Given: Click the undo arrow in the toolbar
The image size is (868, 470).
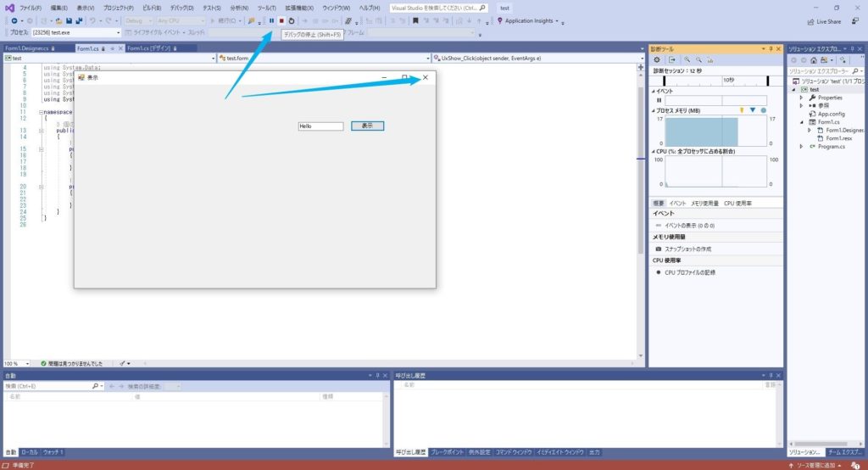Looking at the screenshot, I should click(92, 20).
